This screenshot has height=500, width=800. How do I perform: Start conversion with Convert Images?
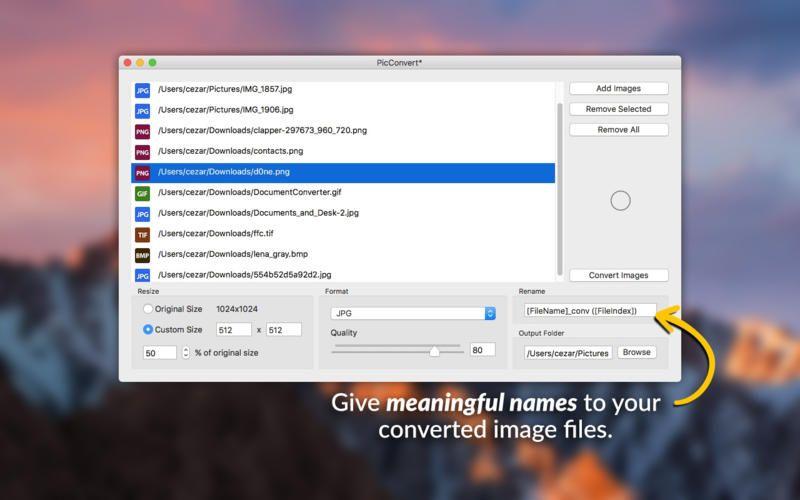point(618,276)
